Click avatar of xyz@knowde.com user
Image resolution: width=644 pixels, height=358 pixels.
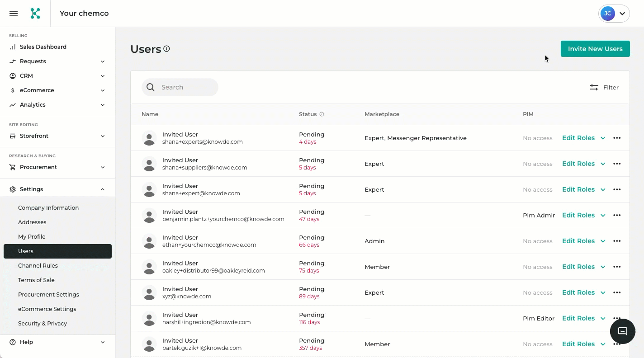(x=149, y=293)
